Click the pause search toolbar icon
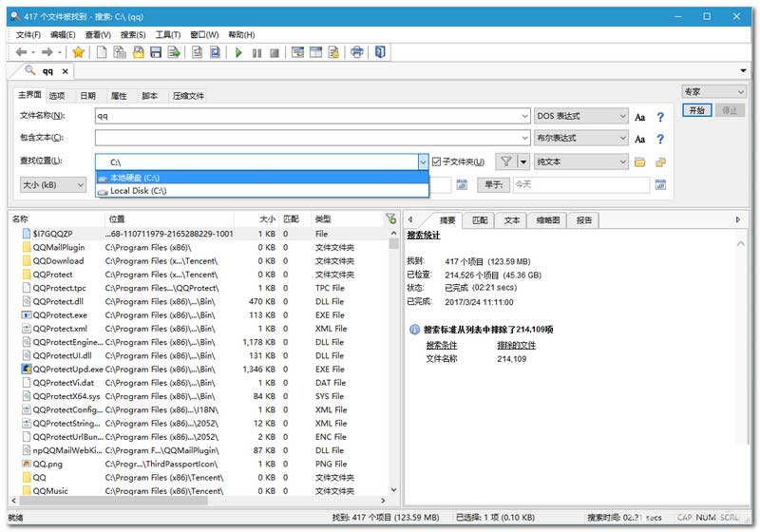 256,52
